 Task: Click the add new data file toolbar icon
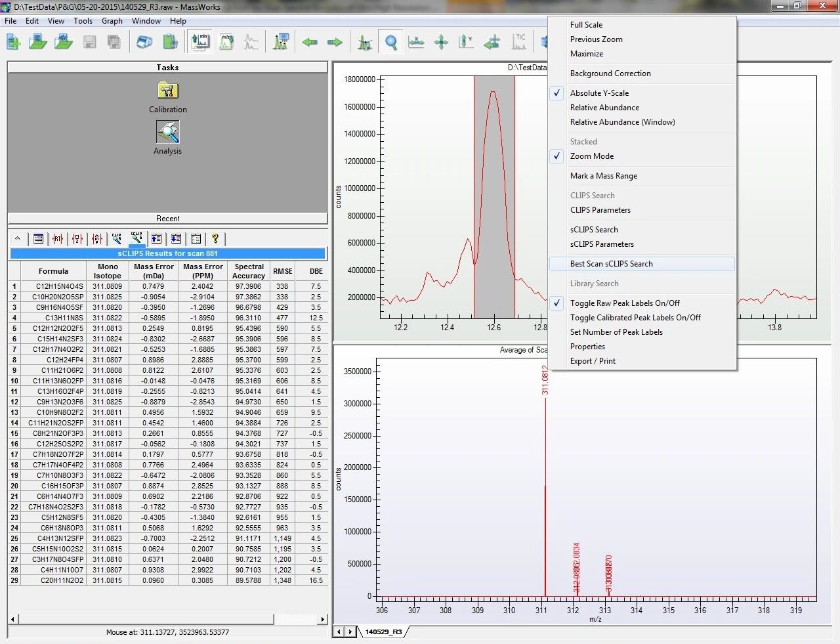coord(13,43)
